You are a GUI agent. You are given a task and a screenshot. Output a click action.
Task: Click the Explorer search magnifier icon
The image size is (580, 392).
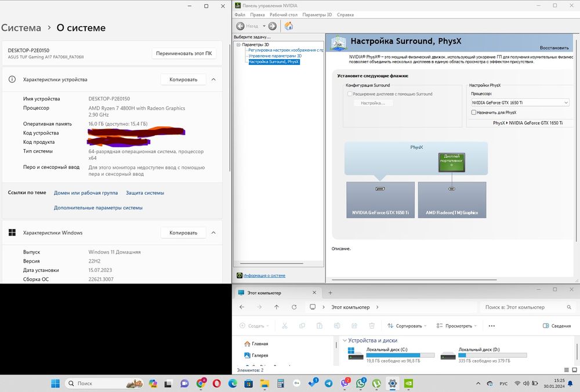click(569, 307)
